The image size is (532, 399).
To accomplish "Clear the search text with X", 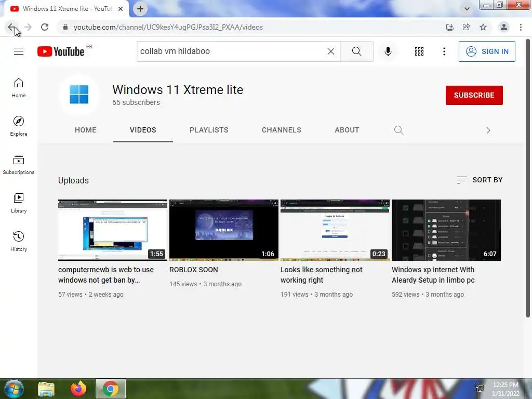I will [x=331, y=51].
